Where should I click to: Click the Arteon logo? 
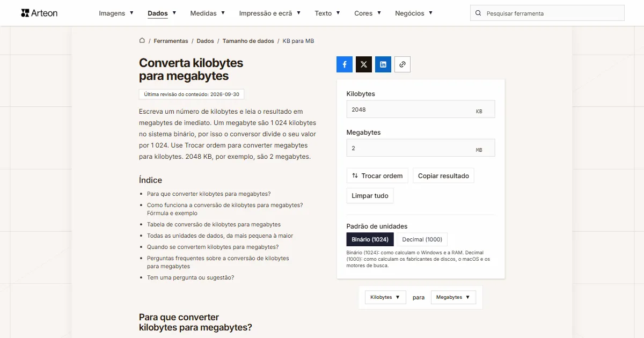click(x=39, y=13)
